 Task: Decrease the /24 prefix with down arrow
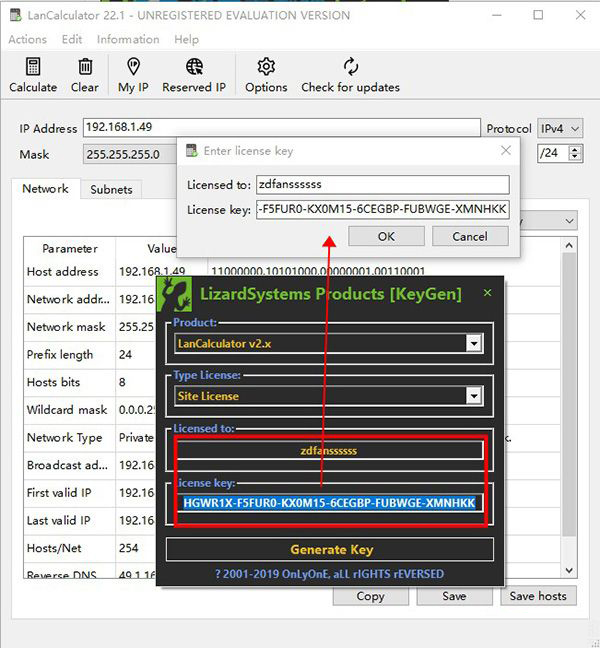(x=575, y=157)
